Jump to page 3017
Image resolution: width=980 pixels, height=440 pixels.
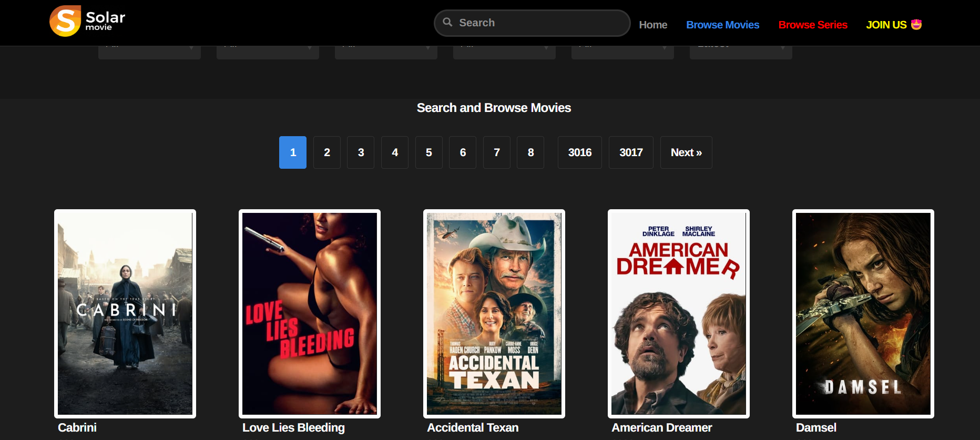(631, 152)
